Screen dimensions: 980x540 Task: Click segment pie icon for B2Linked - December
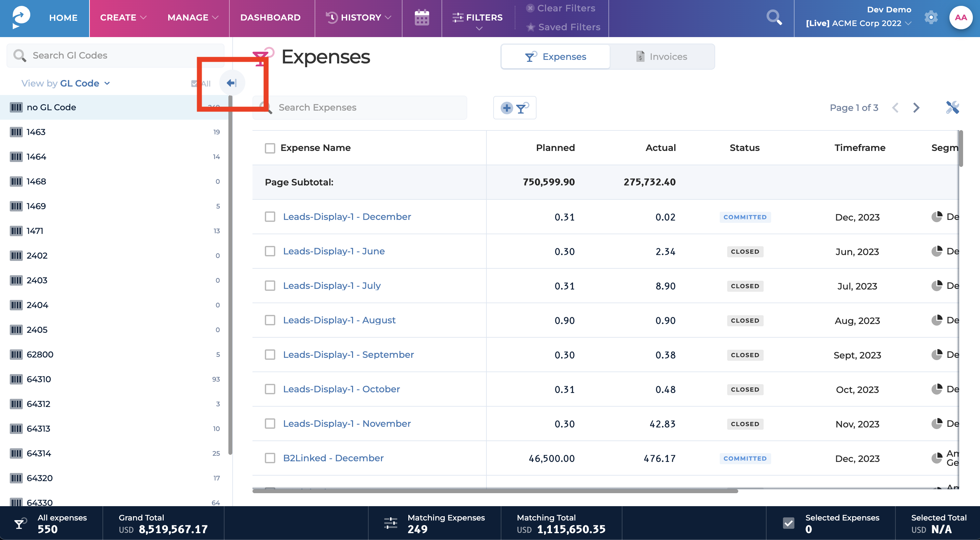pyautogui.click(x=937, y=458)
